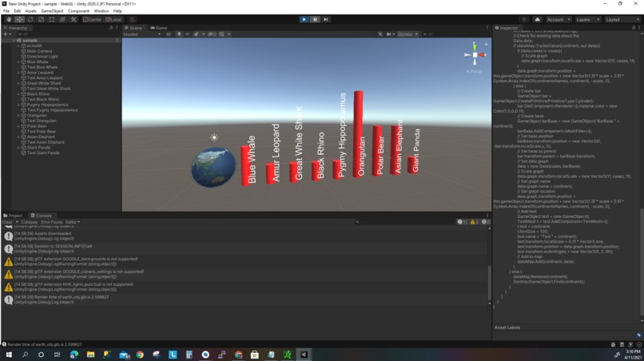This screenshot has width=644, height=361.
Task: Open the scene camera settings icon
Action: coord(388,34)
